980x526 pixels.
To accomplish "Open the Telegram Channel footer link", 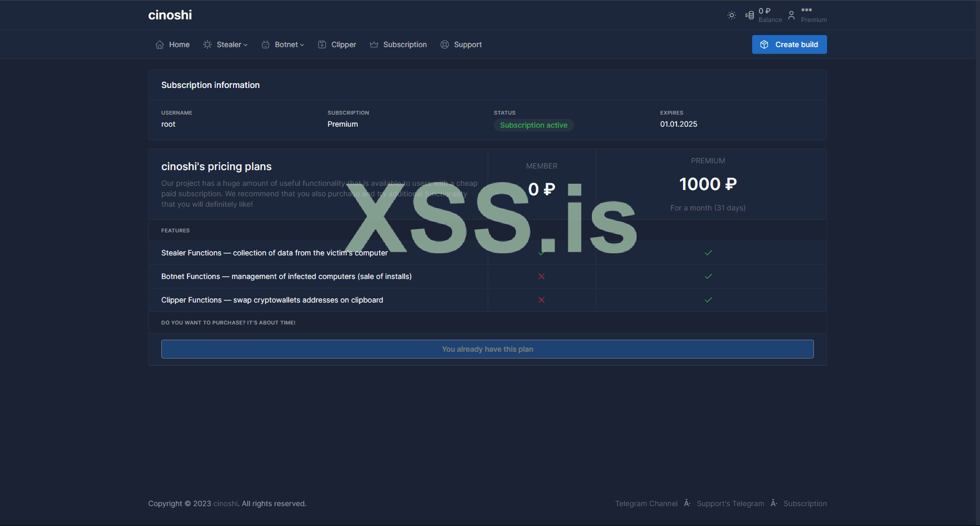I will 646,503.
